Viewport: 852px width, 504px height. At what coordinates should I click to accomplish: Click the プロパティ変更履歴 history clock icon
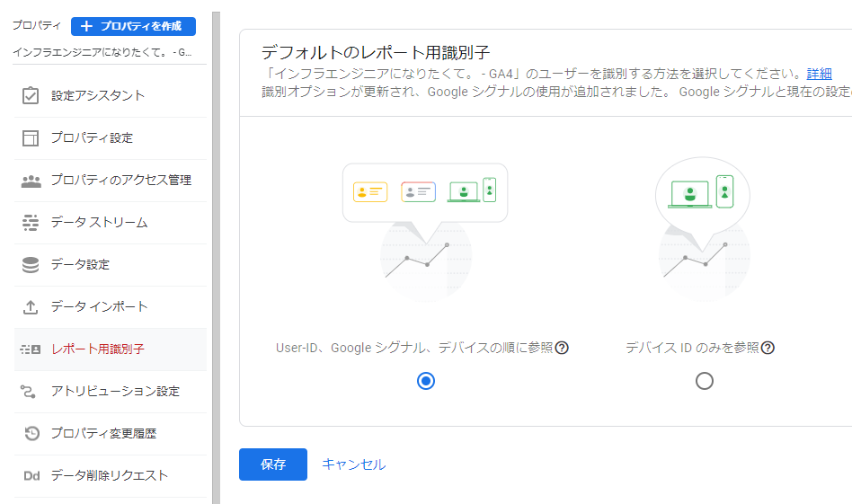32,433
